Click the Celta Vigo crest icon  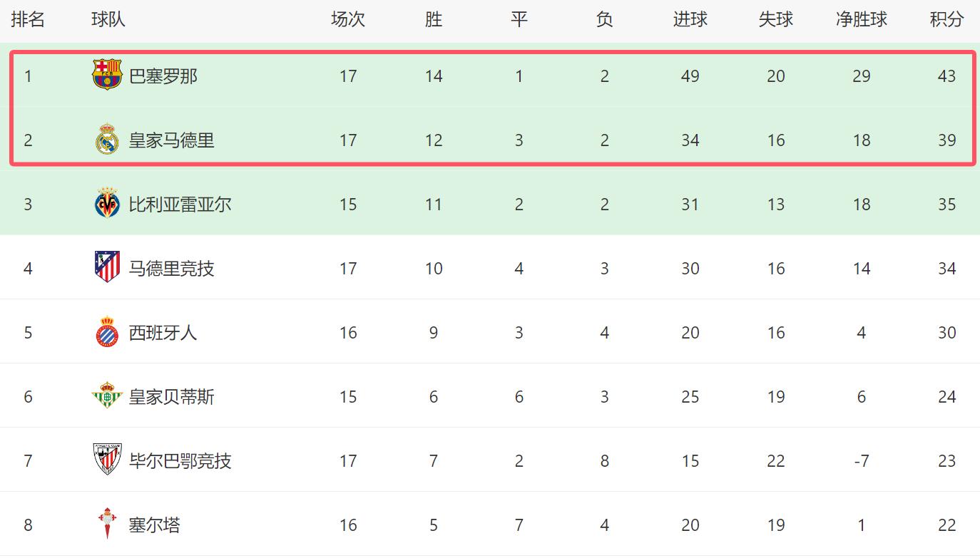click(108, 525)
